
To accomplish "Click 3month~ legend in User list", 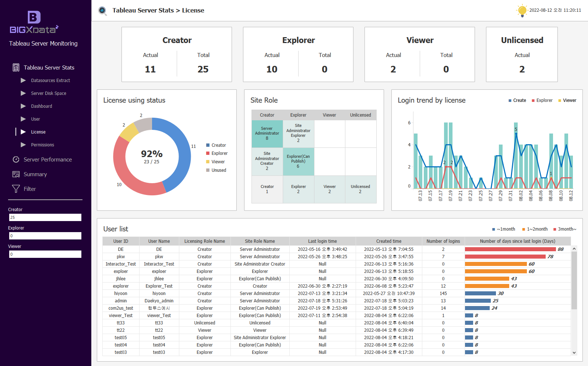I will [565, 229].
